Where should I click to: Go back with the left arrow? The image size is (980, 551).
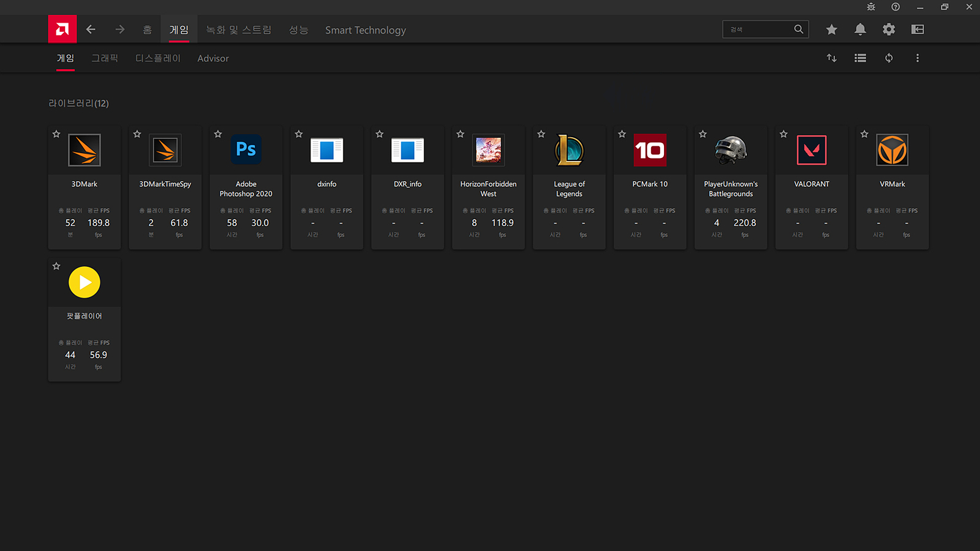(x=91, y=29)
